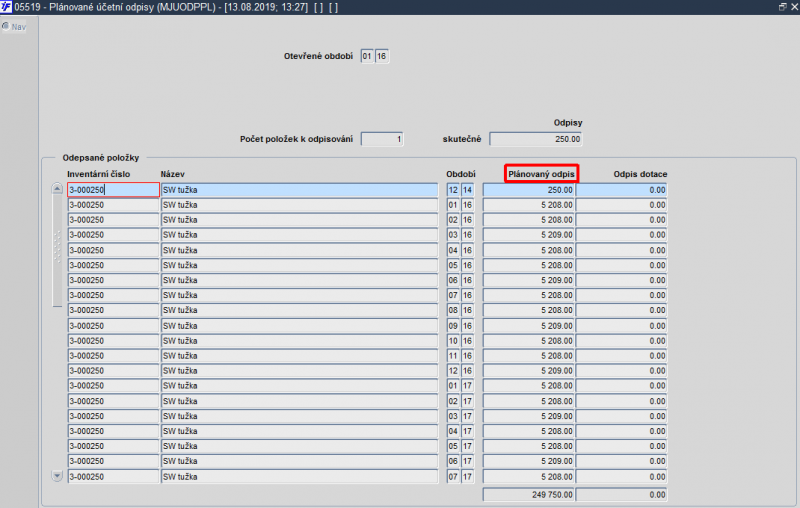The width and height of the screenshot is (800, 508).
Task: Click the skutečné Odpisy field showing 250.00
Action: tap(536, 139)
